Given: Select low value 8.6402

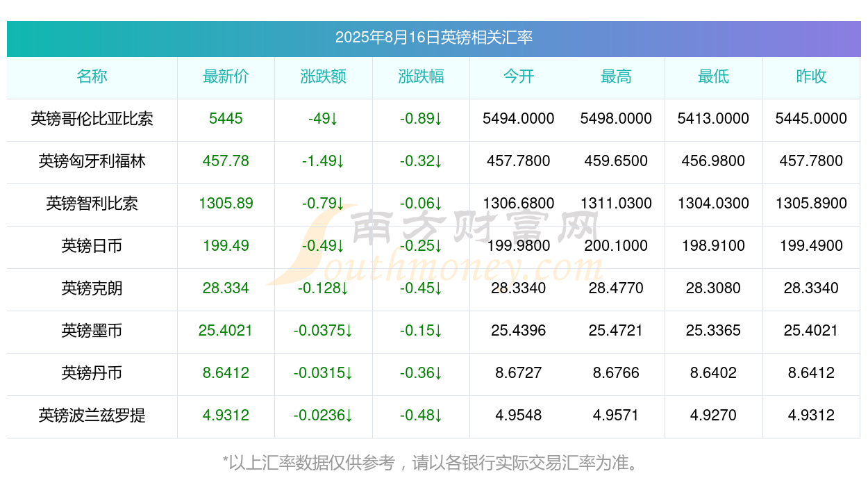Looking at the screenshot, I should point(714,373).
